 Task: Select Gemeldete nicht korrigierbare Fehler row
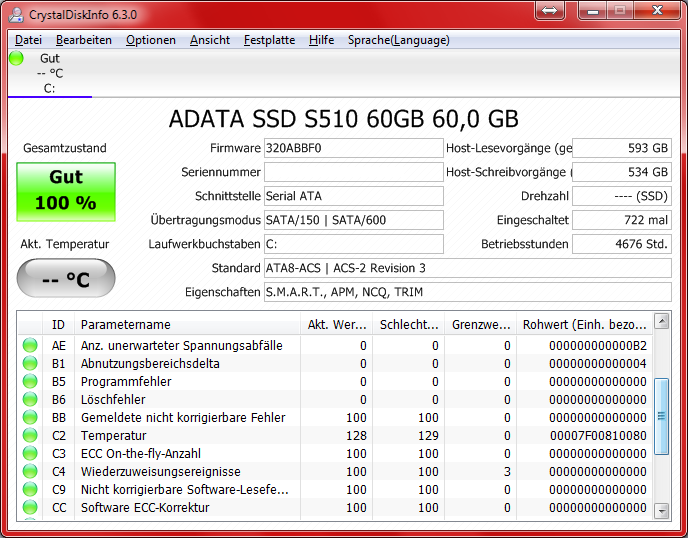tap(335, 417)
